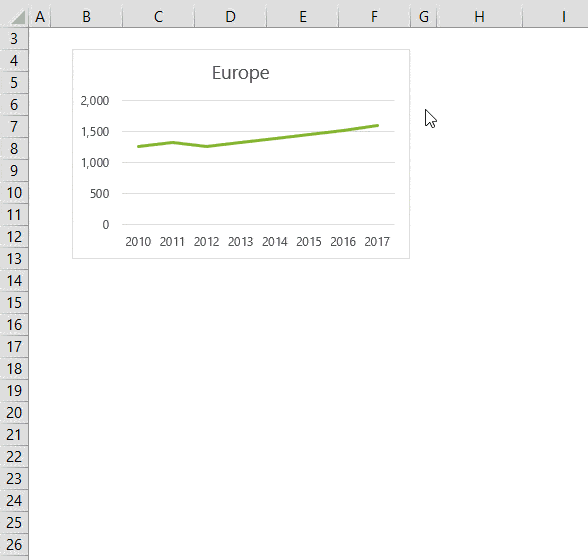This screenshot has height=560, width=588.
Task: Click the 2012 horizontal axis label
Action: point(206,242)
